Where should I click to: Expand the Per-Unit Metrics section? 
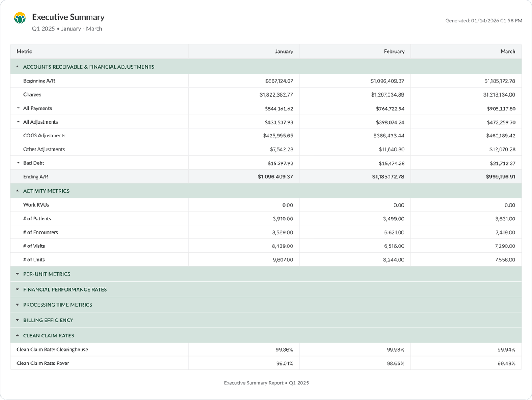[x=18, y=274]
